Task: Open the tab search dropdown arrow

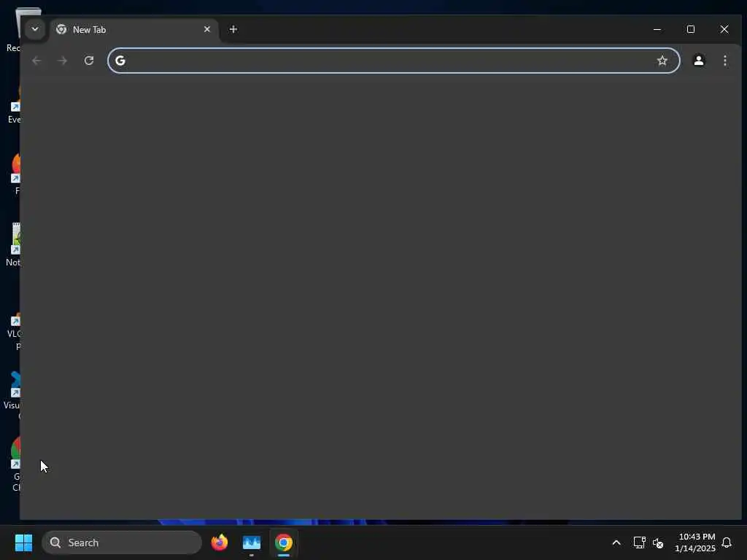Action: pyautogui.click(x=35, y=29)
